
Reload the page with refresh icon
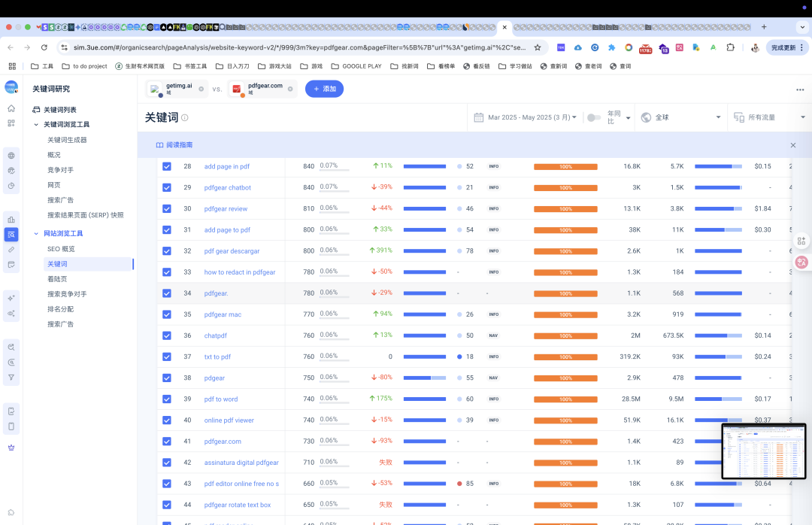pyautogui.click(x=44, y=47)
